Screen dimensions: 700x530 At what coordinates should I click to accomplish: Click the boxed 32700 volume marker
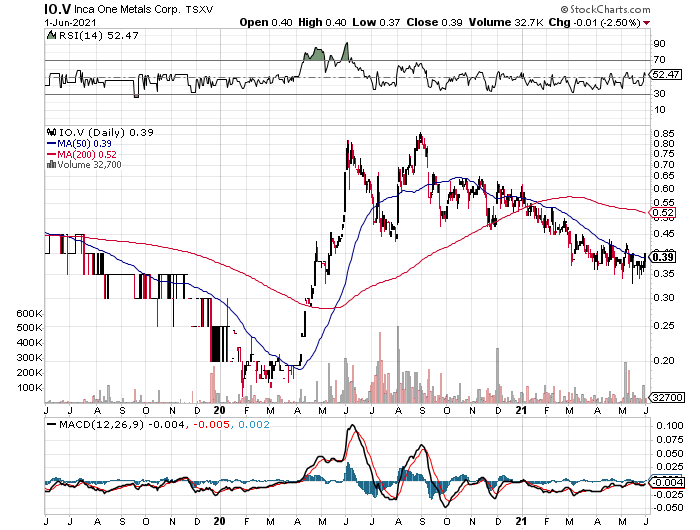pyautogui.click(x=668, y=397)
